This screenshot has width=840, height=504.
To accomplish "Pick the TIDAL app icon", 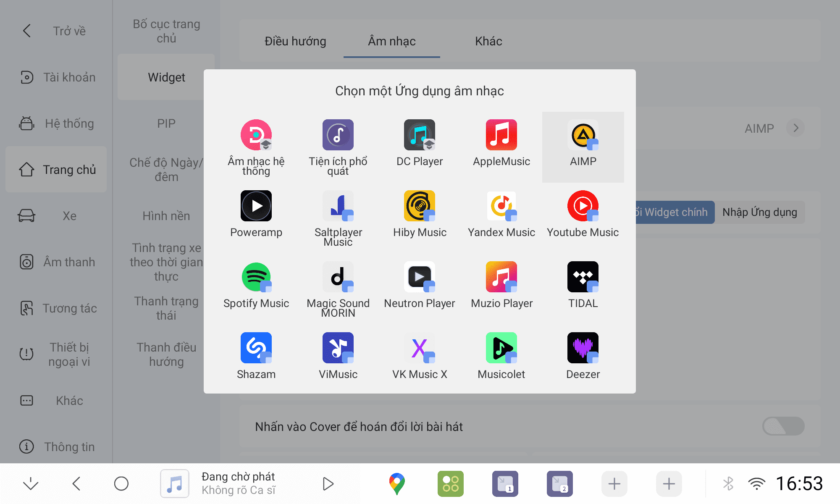I will click(x=583, y=277).
